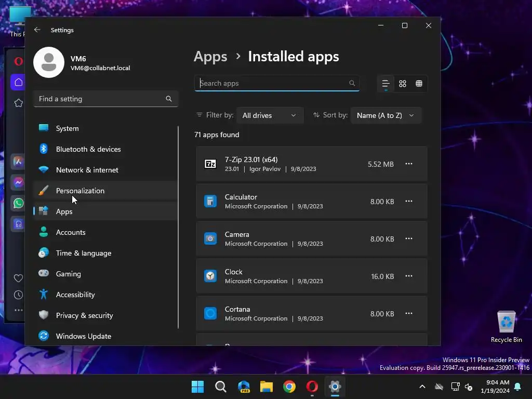Open Privacy & security settings

click(x=105, y=315)
